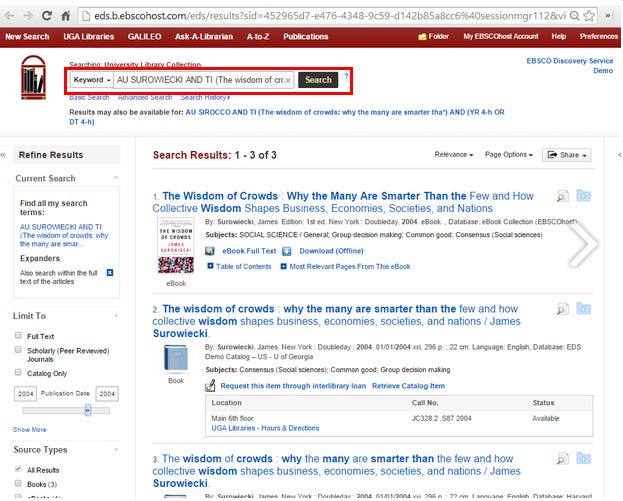The image size is (623, 501).
Task: Open the browser overflow chevron menu
Action: pyautogui.click(x=608, y=16)
